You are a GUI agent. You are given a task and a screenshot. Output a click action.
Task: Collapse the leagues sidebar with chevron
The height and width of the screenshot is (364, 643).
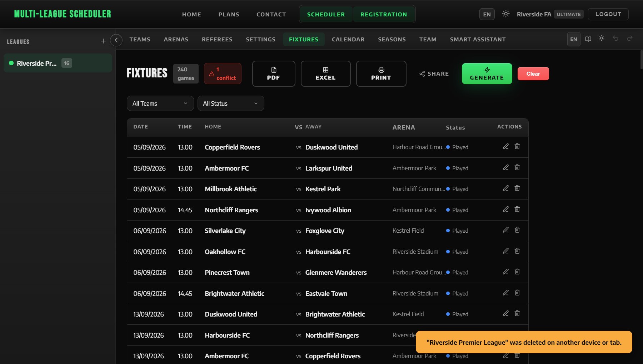[116, 40]
